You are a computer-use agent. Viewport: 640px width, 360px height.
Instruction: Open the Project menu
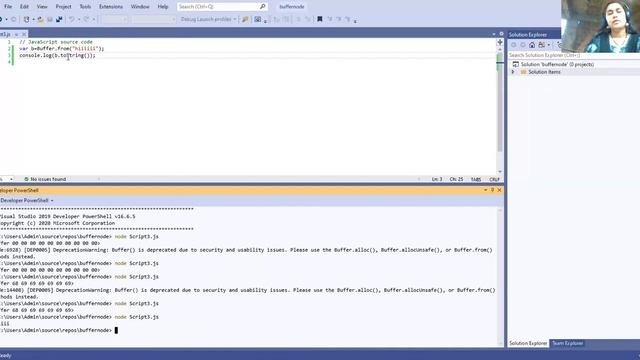tap(63, 7)
